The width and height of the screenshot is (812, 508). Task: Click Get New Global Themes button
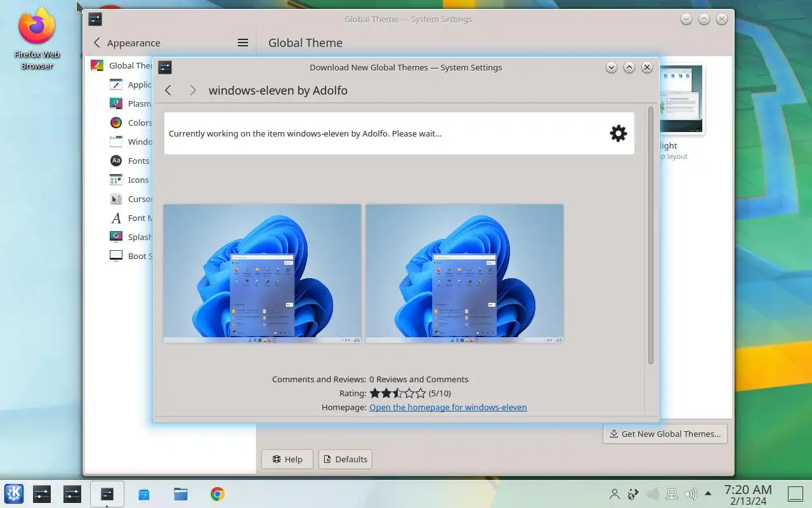pyautogui.click(x=665, y=434)
